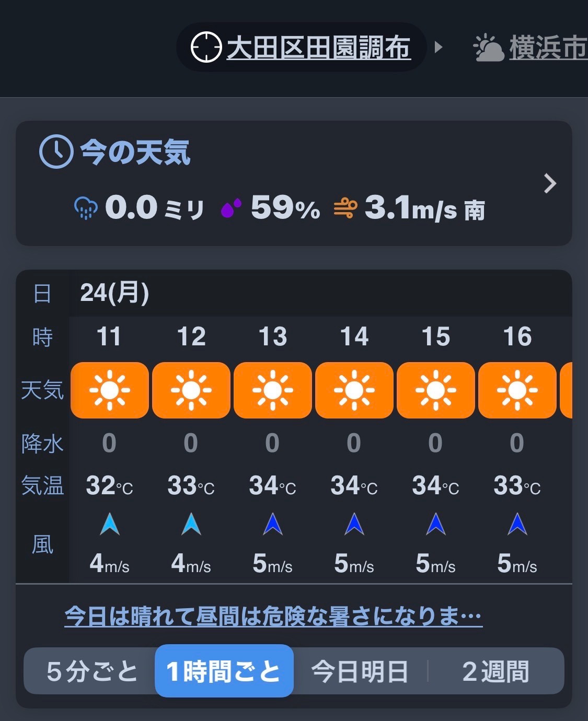The image size is (588, 721).
Task: Switch to the 今日明日 tab
Action: pos(360,671)
